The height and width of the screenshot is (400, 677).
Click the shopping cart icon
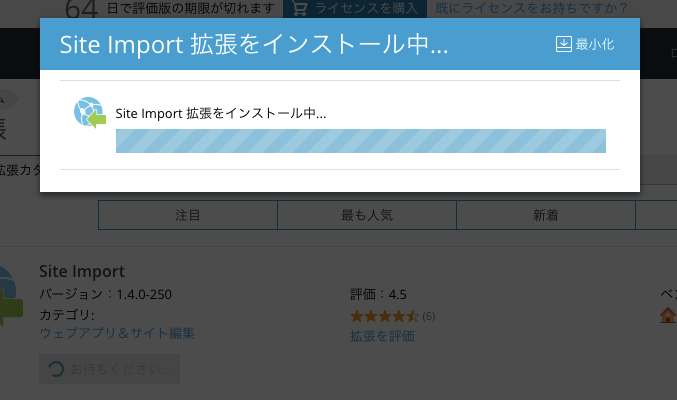point(300,8)
